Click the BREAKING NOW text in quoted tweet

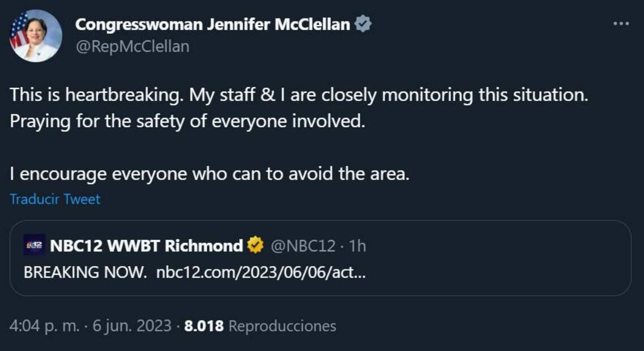[84, 272]
